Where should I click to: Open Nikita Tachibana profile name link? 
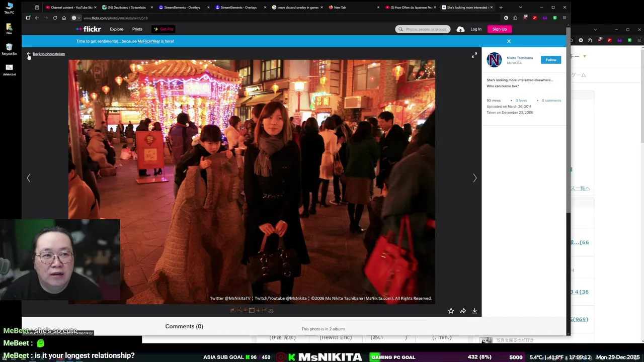pyautogui.click(x=520, y=58)
